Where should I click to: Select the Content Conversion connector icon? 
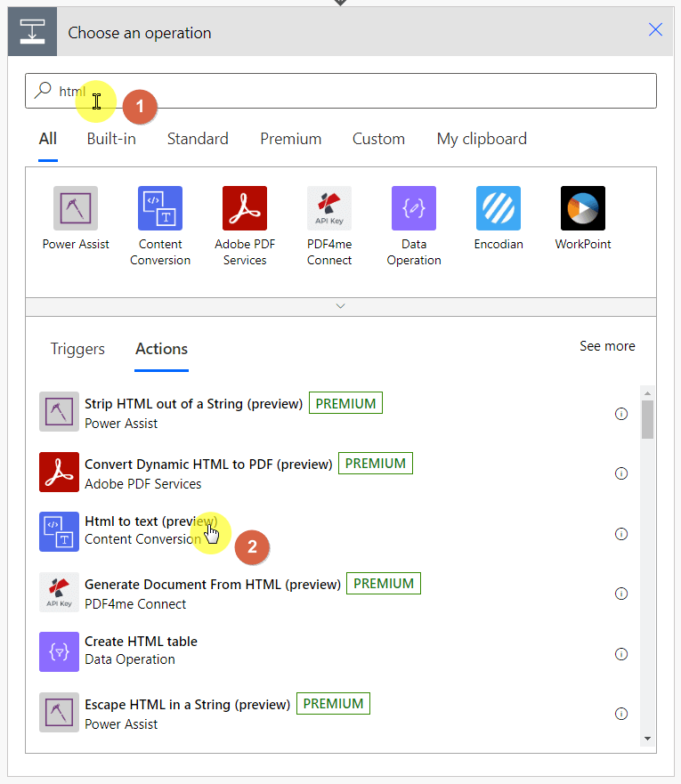click(160, 208)
